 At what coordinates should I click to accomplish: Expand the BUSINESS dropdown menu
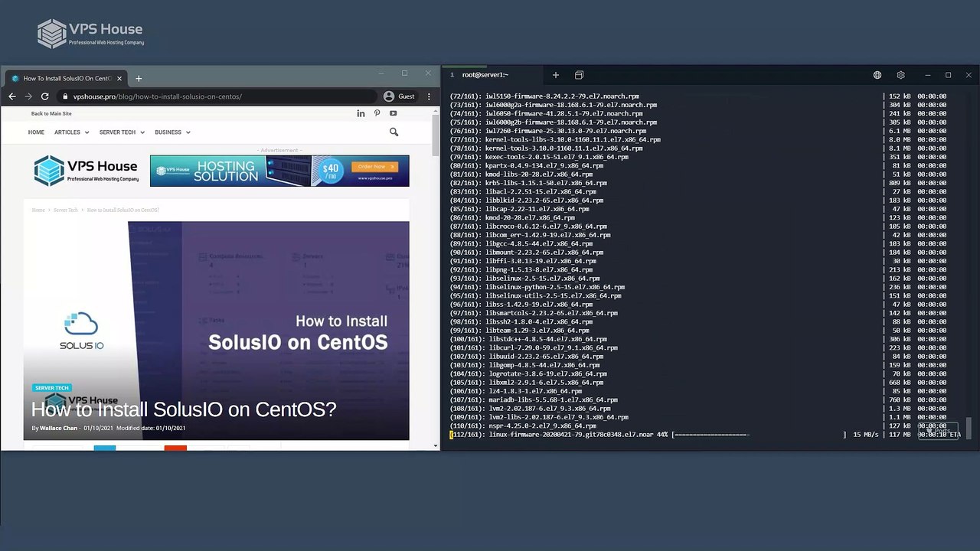click(172, 132)
